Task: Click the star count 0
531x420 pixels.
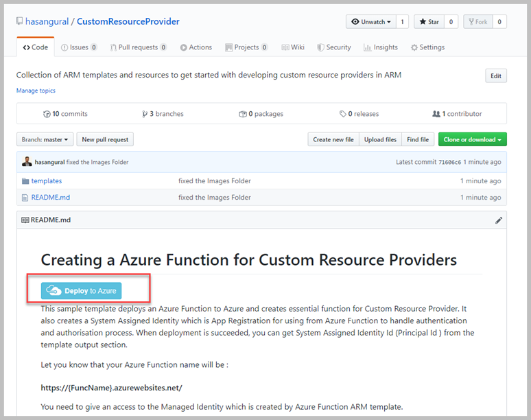Action: click(x=451, y=22)
